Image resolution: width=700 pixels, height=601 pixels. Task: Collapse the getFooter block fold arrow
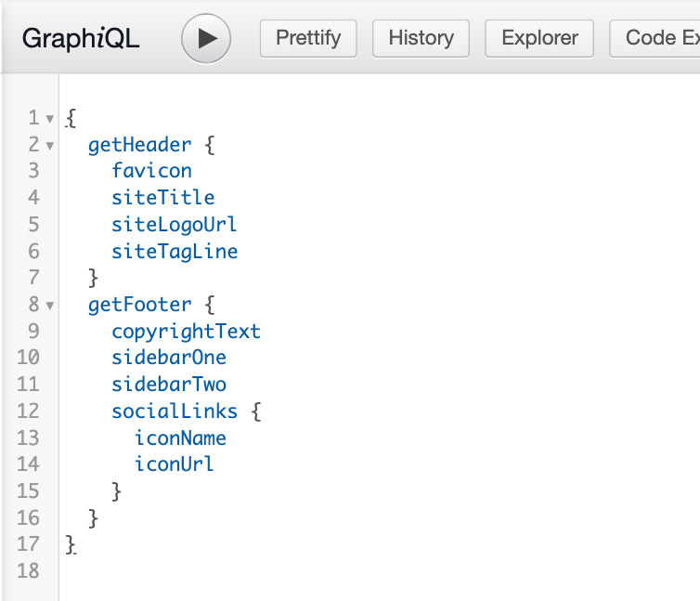tap(50, 306)
